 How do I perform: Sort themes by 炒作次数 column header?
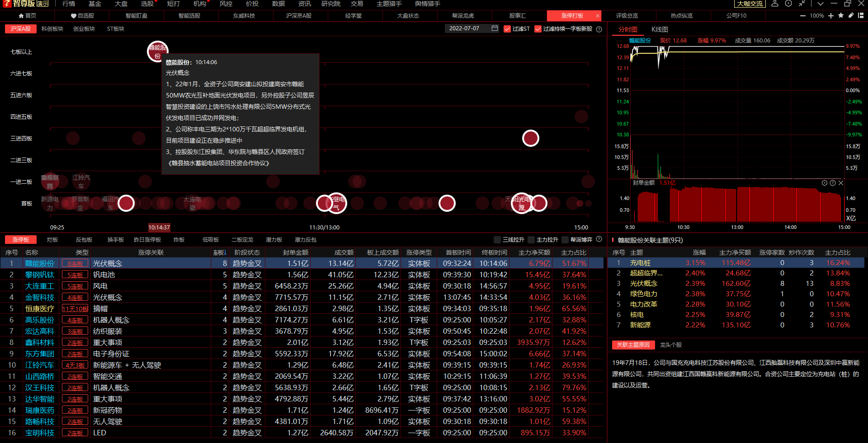click(802, 252)
